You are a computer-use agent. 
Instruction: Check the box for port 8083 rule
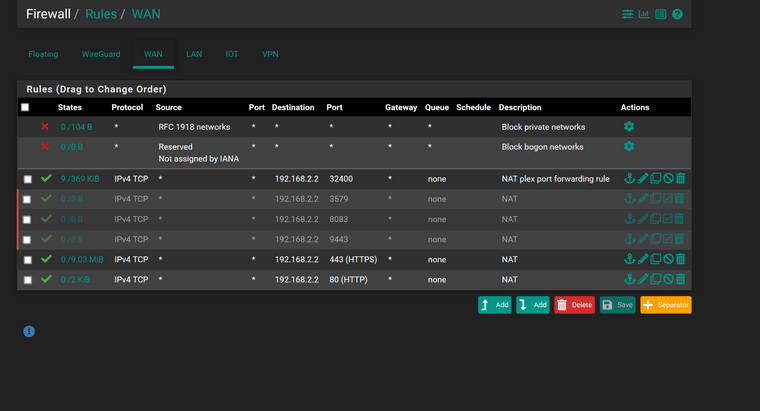(27, 220)
